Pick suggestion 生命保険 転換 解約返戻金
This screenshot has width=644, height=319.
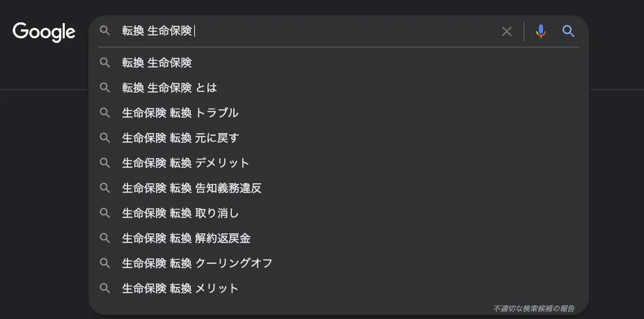186,238
